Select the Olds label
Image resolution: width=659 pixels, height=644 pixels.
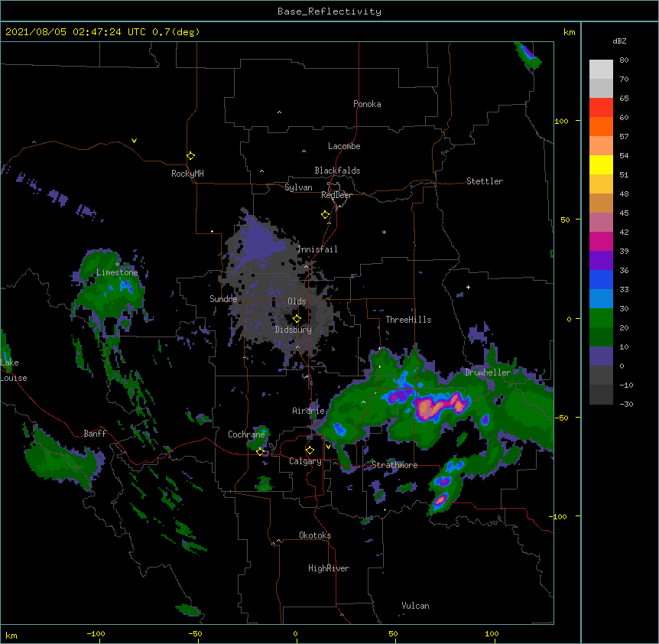(297, 301)
